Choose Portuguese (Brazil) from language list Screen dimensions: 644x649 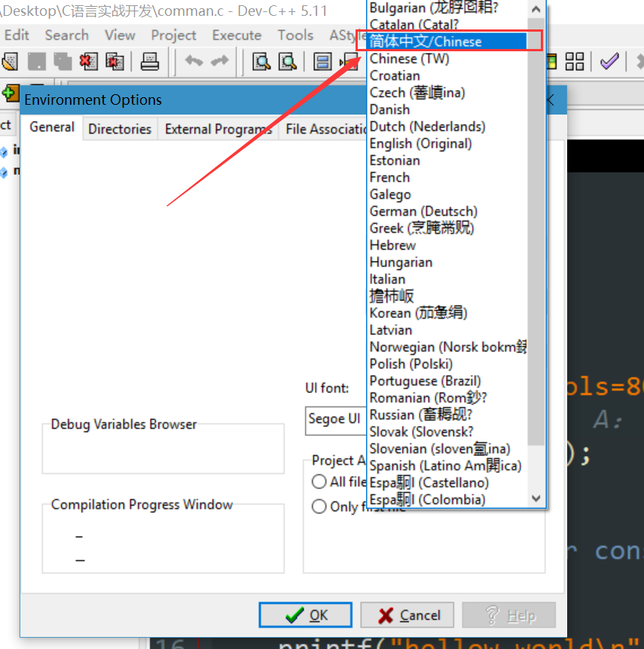(x=447, y=381)
